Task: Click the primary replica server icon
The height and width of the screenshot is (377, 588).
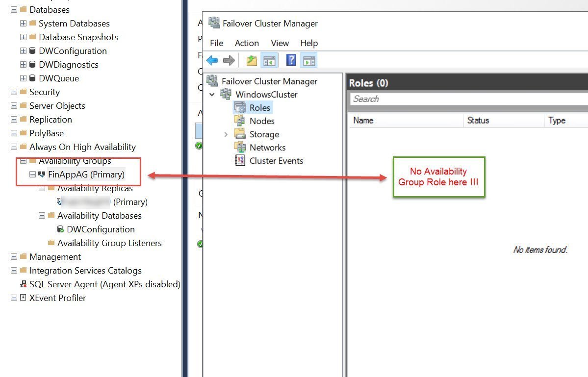Action: (59, 201)
